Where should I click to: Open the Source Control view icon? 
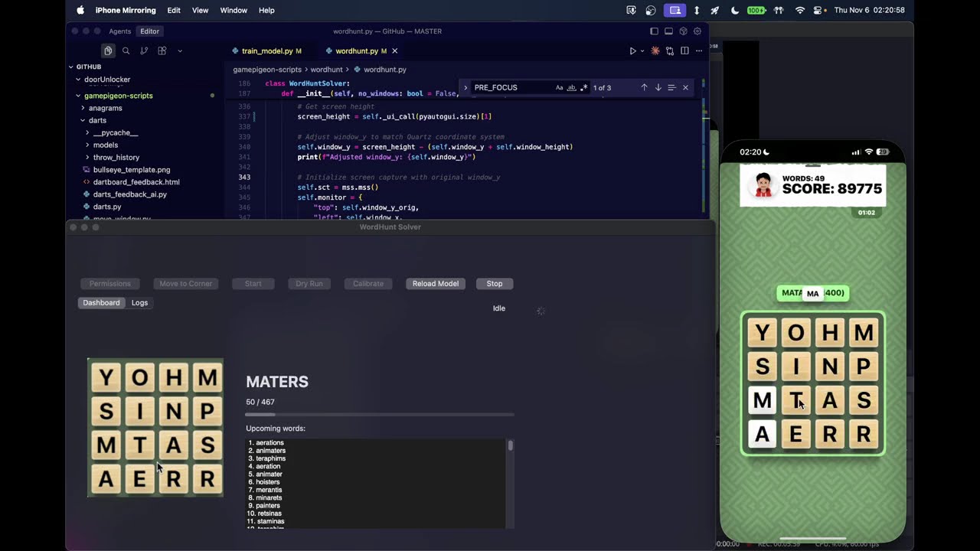tap(144, 51)
